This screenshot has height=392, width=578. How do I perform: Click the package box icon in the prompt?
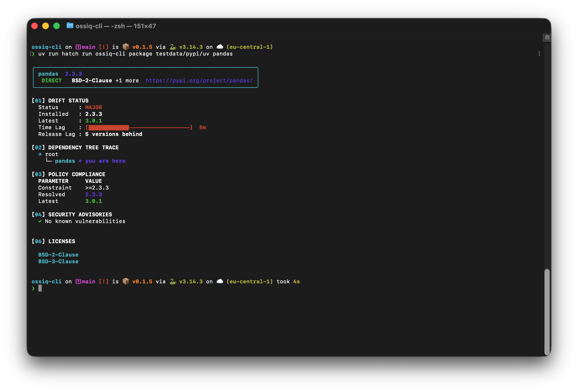tap(126, 46)
